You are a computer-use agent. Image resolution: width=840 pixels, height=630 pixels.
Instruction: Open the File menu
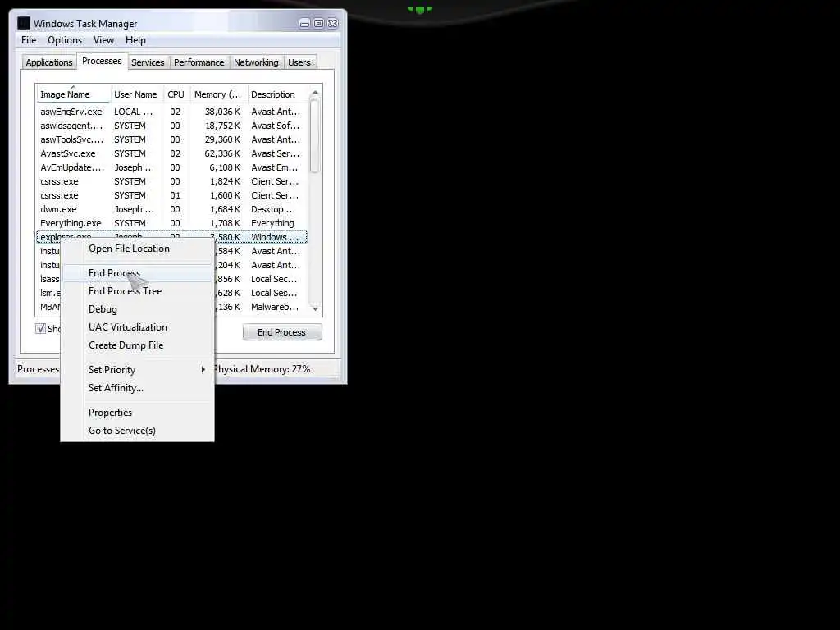pos(29,40)
